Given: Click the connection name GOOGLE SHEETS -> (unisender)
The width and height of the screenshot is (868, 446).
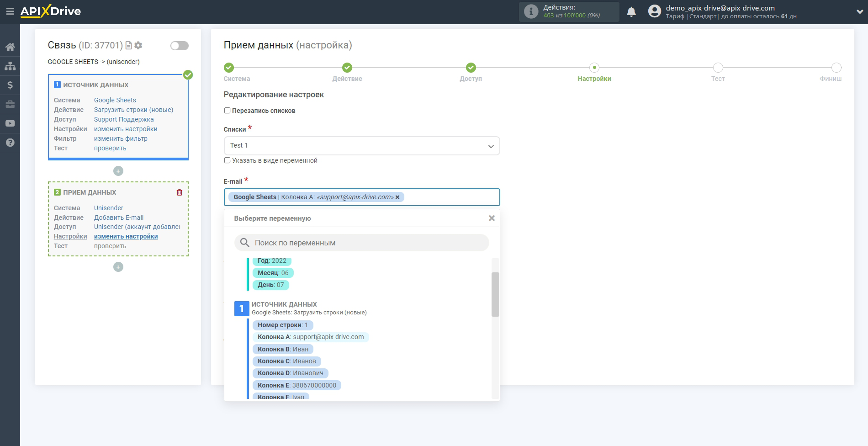Looking at the screenshot, I should [94, 62].
